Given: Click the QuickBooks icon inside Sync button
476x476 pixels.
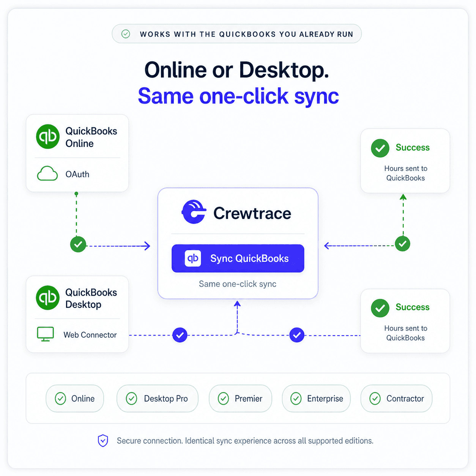Looking at the screenshot, I should [x=193, y=258].
